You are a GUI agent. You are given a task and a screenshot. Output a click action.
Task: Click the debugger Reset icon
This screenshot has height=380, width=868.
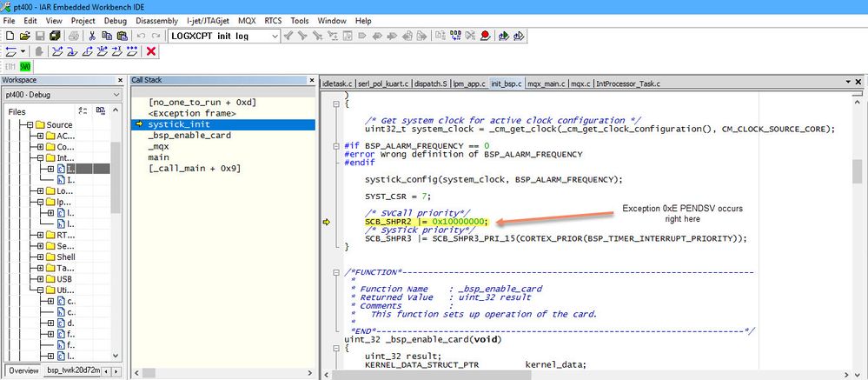click(11, 51)
